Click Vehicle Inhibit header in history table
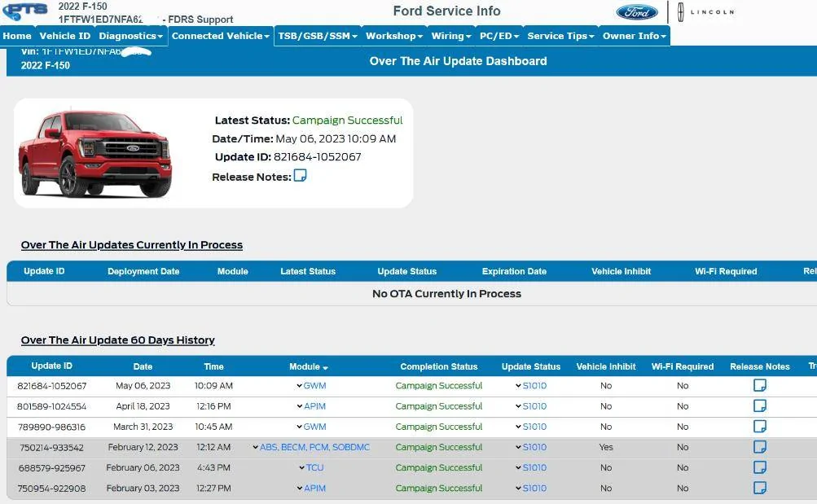Image resolution: width=817 pixels, height=504 pixels. (606, 366)
